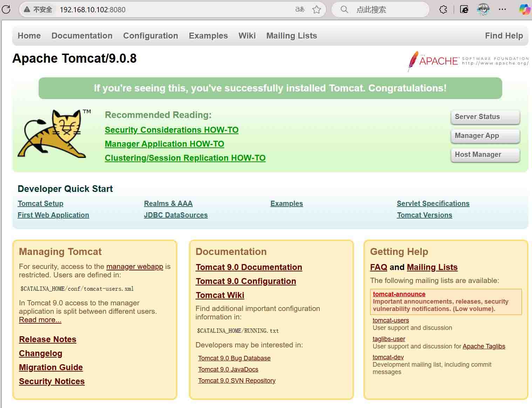Click the not-secure warning triangle icon
Image resolution: width=532 pixels, height=408 pixels.
pos(27,9)
